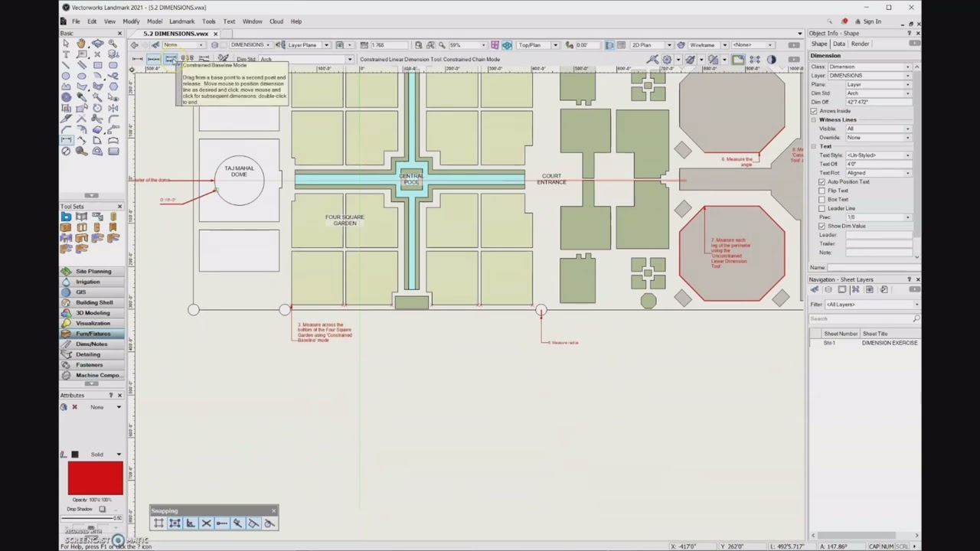Toggle Snap to Intersection in Snapping palette
980x551 pixels.
206,523
